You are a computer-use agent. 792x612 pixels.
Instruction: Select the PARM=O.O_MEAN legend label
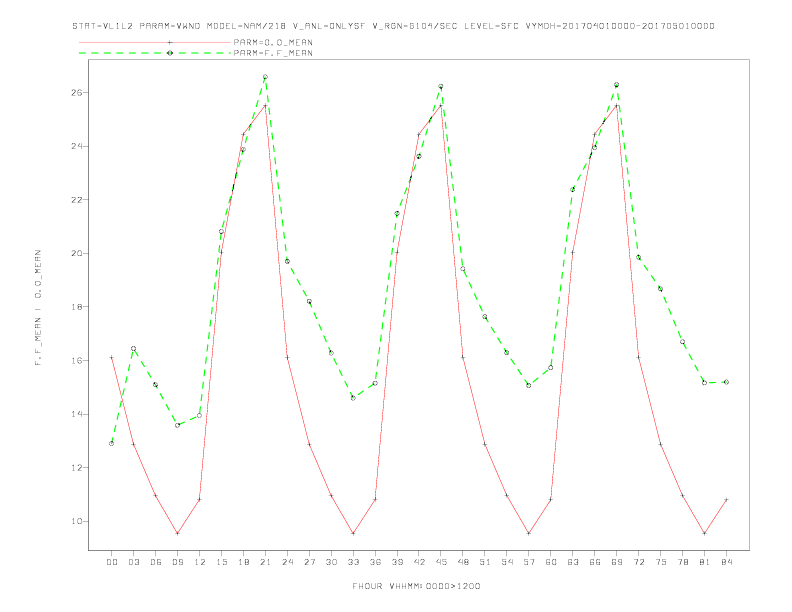[x=273, y=42]
